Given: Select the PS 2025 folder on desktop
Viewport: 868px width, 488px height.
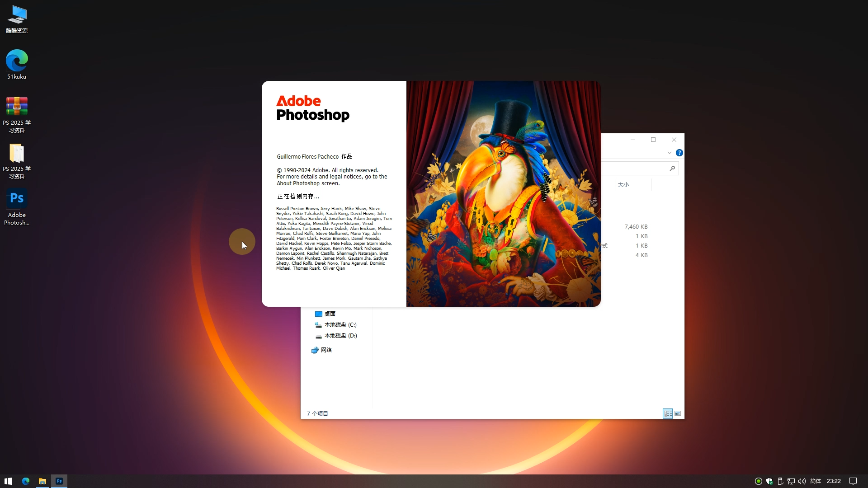Looking at the screenshot, I should pyautogui.click(x=17, y=154).
